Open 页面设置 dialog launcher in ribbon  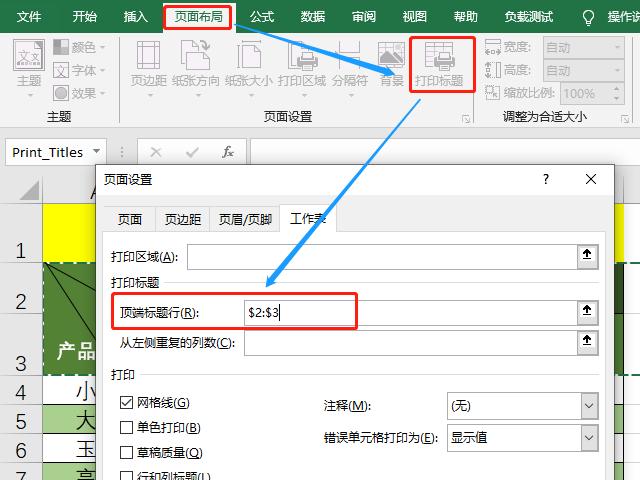click(x=466, y=119)
